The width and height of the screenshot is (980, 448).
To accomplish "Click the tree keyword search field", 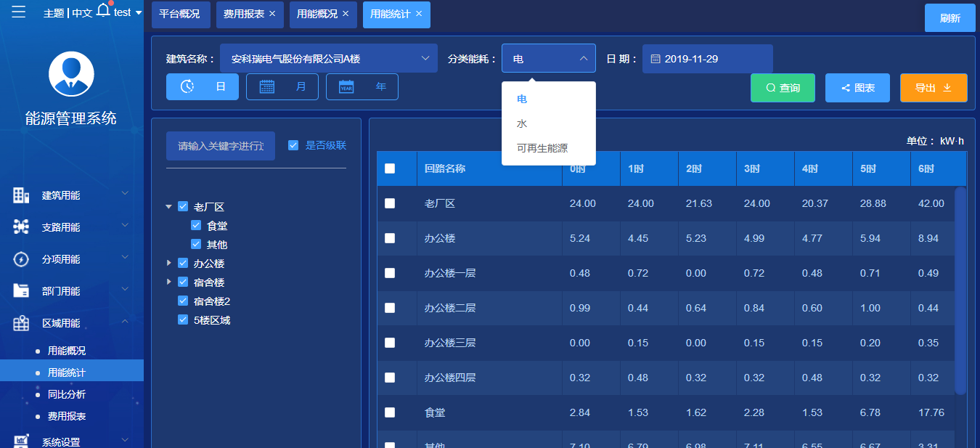I will (x=221, y=146).
